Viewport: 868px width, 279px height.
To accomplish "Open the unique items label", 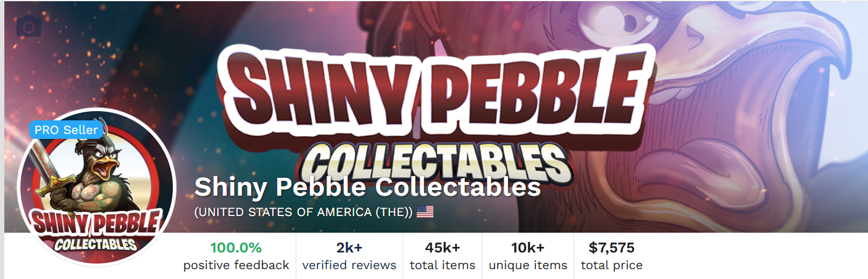I will [528, 265].
